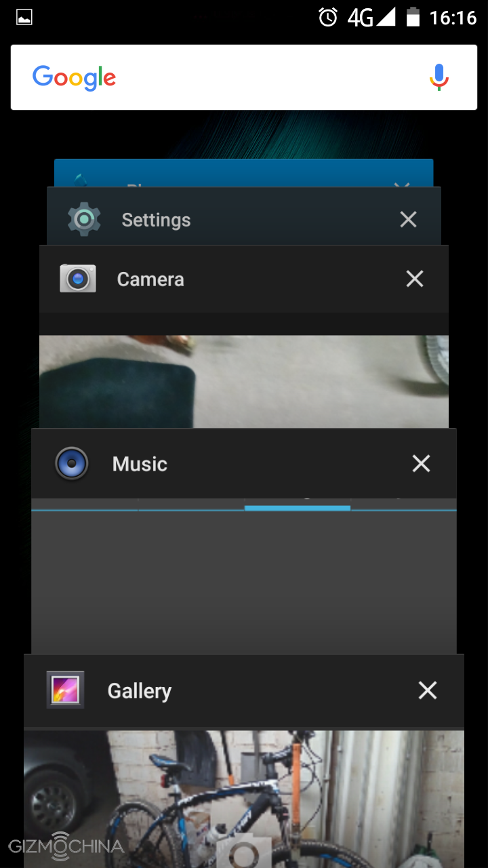Tap the Google voice search microphone
488x868 pixels.
click(439, 77)
